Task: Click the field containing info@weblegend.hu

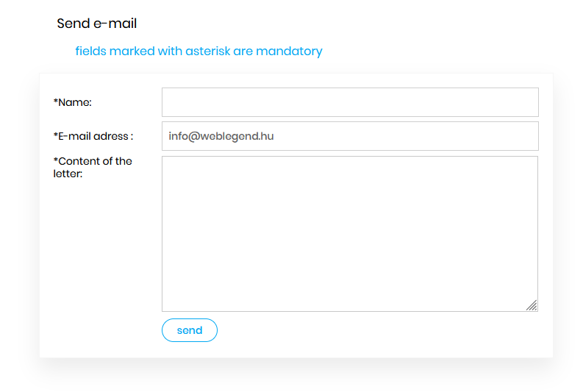Action: (x=350, y=136)
